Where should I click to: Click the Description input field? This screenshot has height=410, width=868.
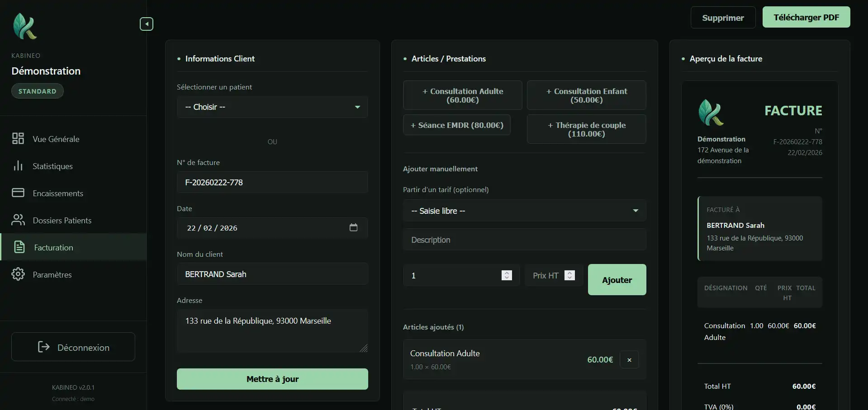point(524,240)
